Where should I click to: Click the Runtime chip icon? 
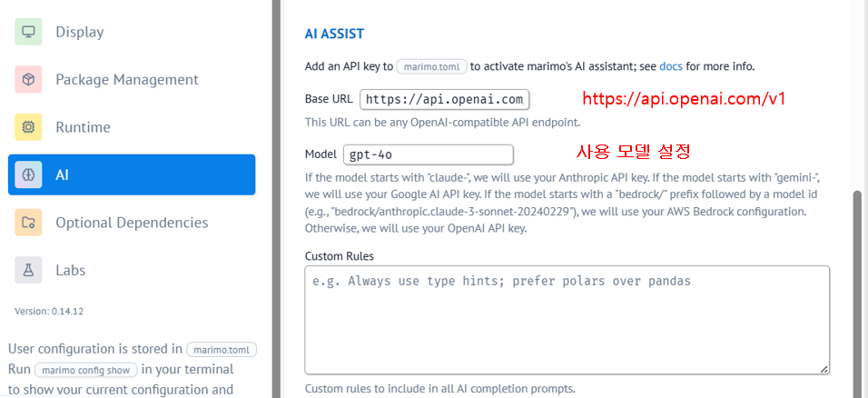28,127
